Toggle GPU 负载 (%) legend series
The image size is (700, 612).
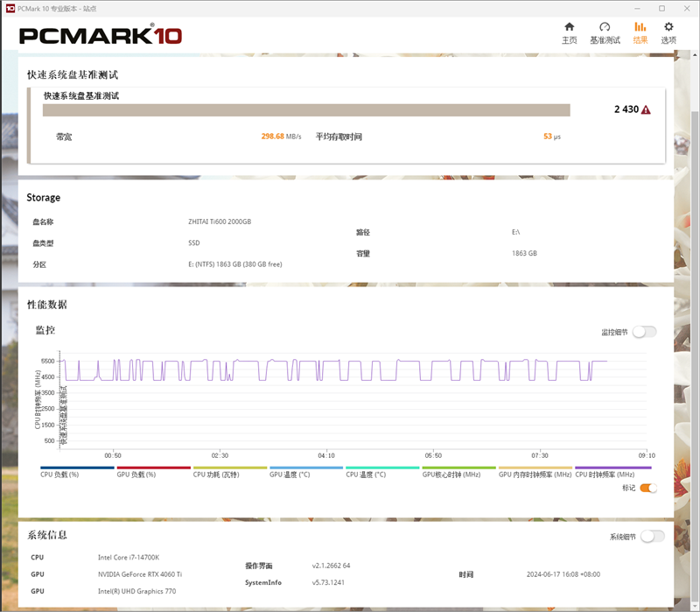(154, 472)
